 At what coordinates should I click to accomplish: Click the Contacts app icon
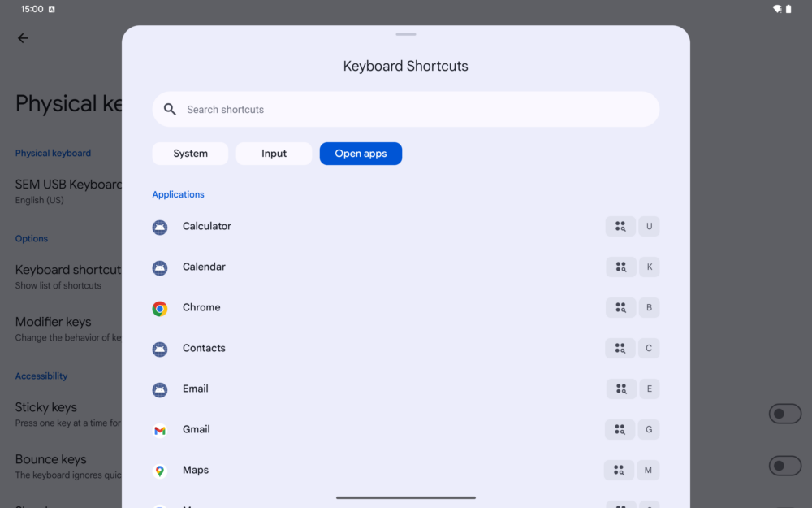[160, 349]
